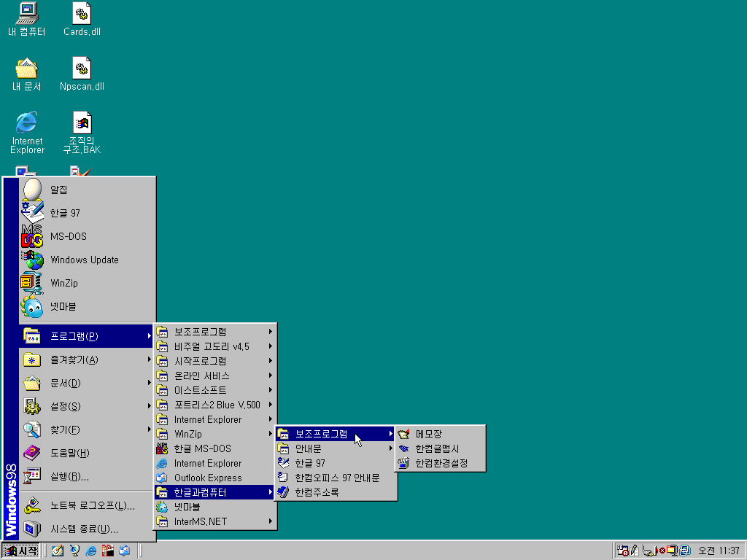Open the 프로그램(P) menu item
This screenshot has width=747, height=560.
88,336
